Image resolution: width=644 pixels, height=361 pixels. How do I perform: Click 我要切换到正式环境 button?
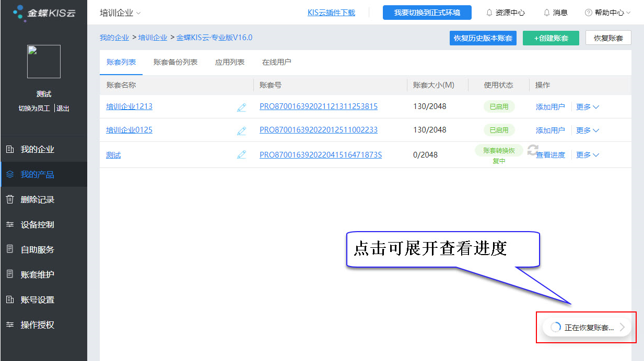[427, 13]
